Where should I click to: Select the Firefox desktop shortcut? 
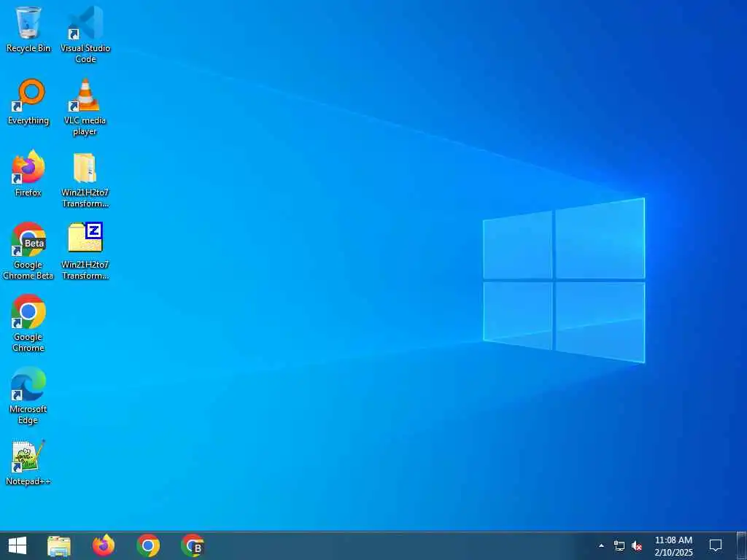[28, 174]
